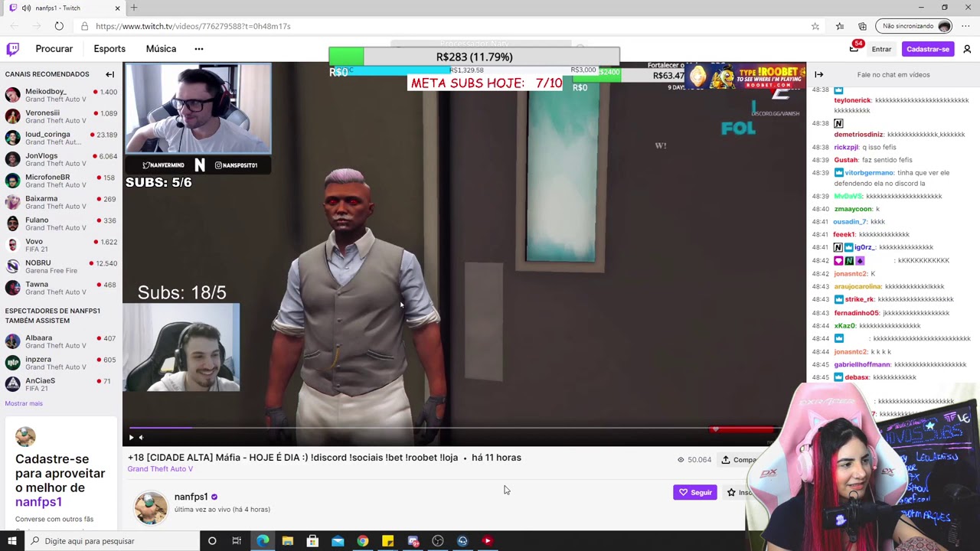
Task: Open Microsoft Store from taskbar
Action: [x=312, y=541]
